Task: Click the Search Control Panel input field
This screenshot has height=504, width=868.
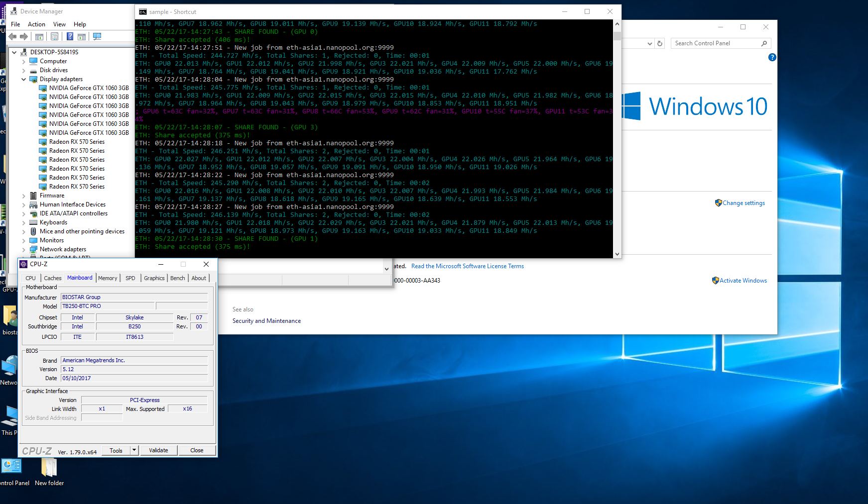Action: coord(716,43)
